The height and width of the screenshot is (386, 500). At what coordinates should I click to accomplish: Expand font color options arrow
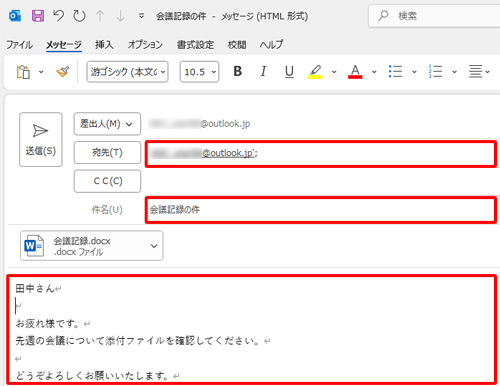click(x=374, y=72)
